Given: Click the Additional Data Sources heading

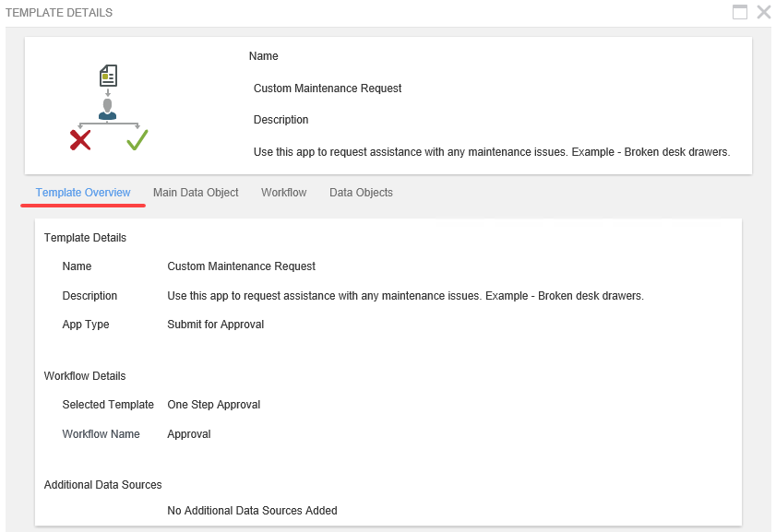Looking at the screenshot, I should 102,485.
